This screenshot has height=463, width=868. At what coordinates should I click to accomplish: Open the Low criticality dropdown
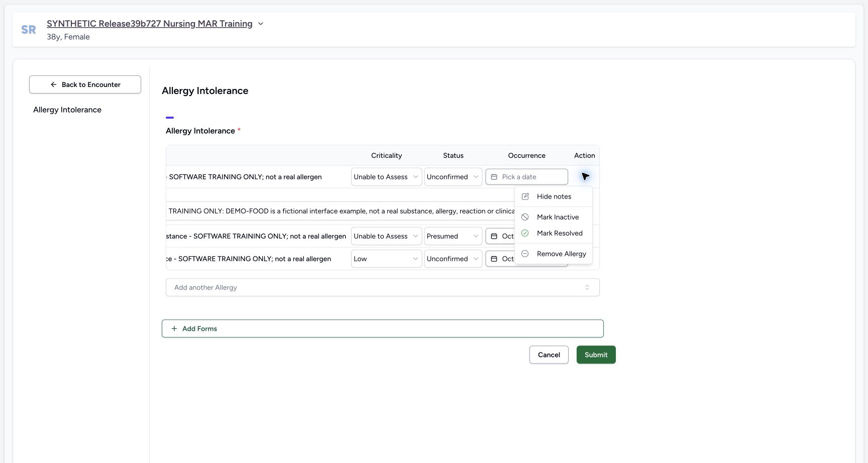pos(386,259)
